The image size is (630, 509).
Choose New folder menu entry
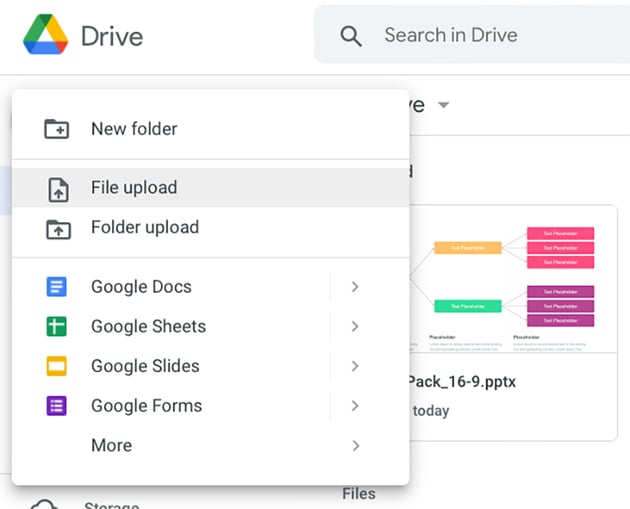[134, 129]
